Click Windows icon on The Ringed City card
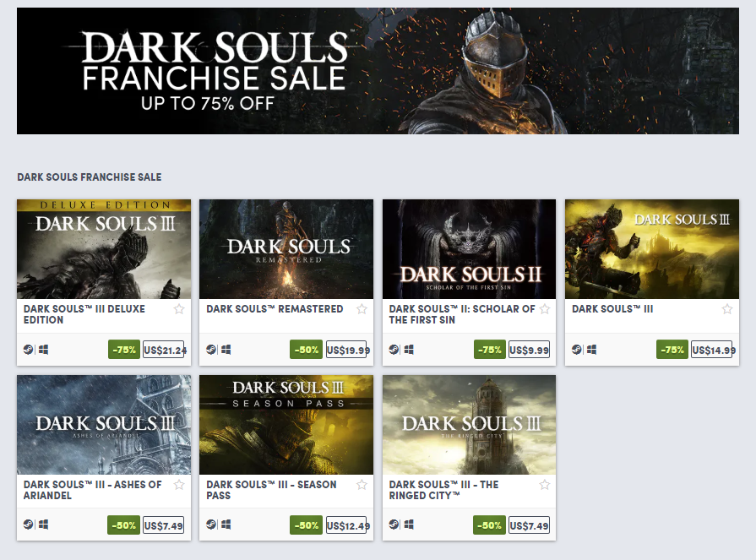756x560 pixels. click(409, 525)
